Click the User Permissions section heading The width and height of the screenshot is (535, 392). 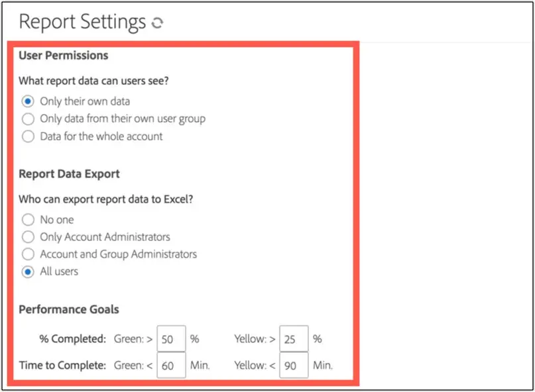coord(64,56)
